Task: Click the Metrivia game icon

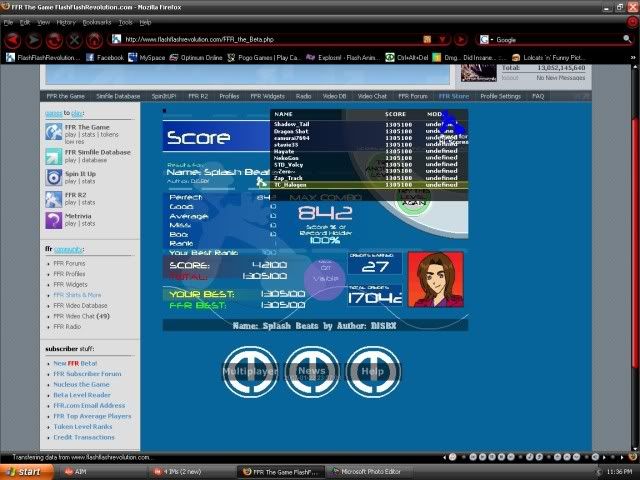Action: click(54, 220)
